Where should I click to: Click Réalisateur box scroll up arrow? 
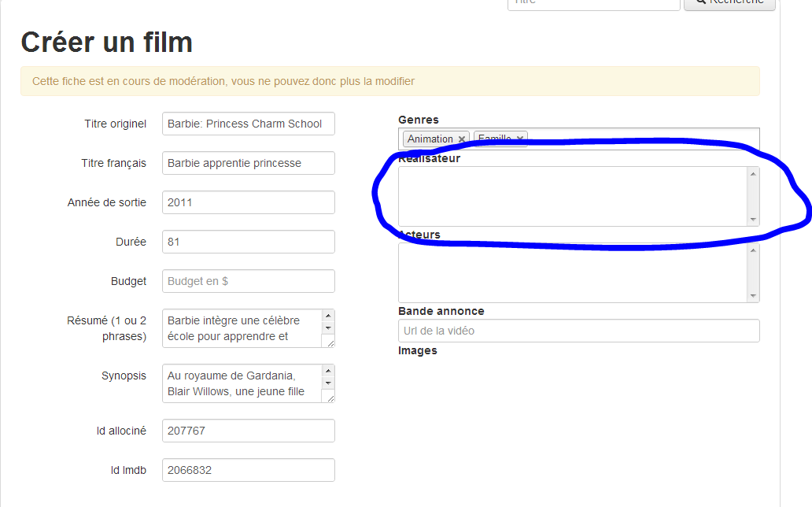[x=754, y=174]
